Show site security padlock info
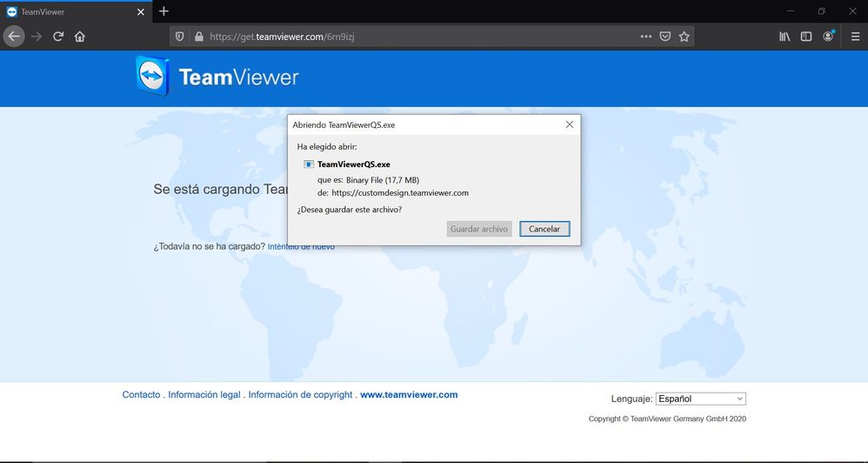This screenshot has width=868, height=463. coord(198,37)
